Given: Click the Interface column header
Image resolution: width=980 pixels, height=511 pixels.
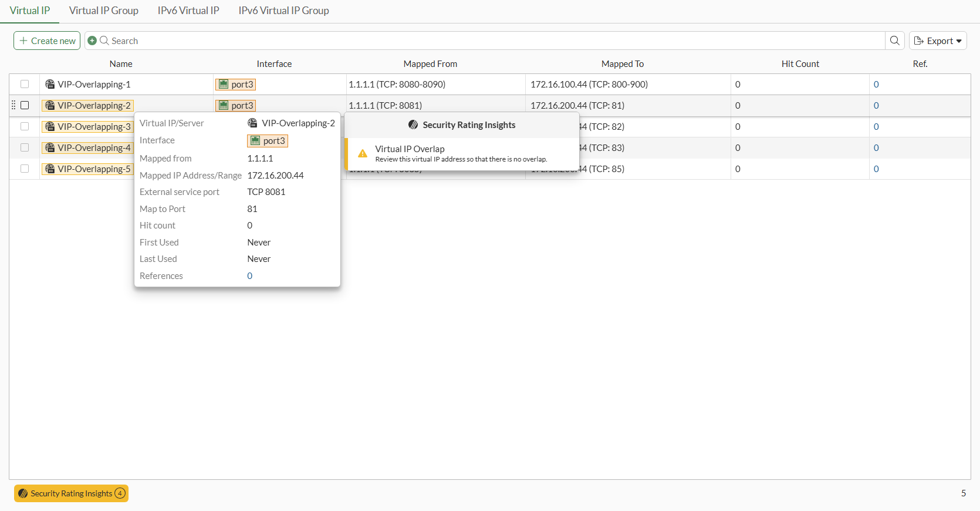Looking at the screenshot, I should pyautogui.click(x=274, y=63).
